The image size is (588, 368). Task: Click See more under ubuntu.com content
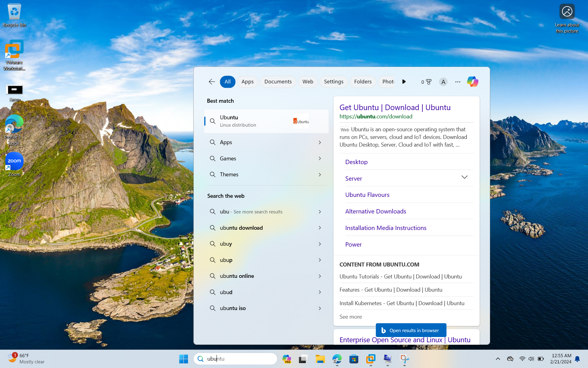(350, 317)
